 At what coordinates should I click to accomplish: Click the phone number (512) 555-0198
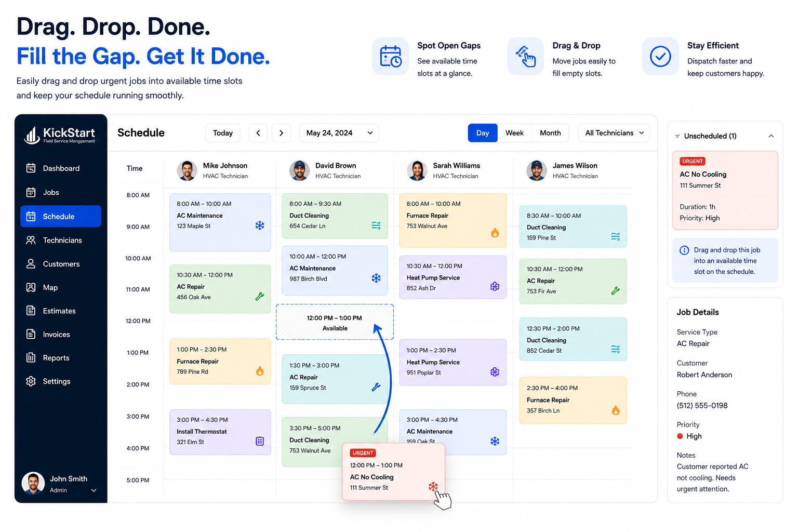(x=702, y=406)
